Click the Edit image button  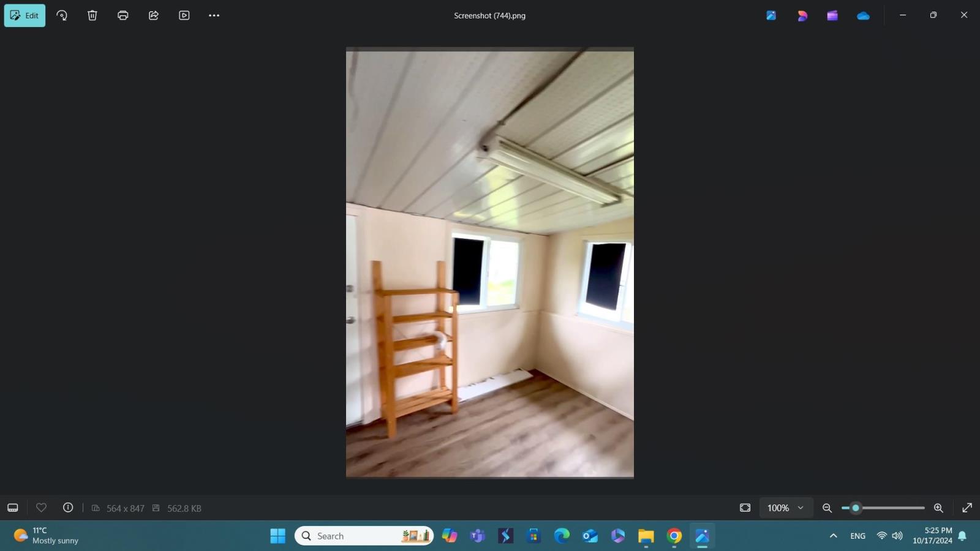pyautogui.click(x=24, y=16)
